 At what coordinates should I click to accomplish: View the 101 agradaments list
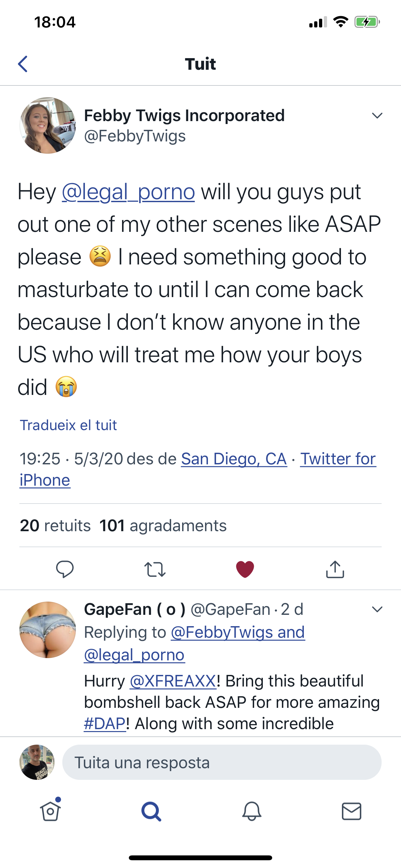click(163, 526)
